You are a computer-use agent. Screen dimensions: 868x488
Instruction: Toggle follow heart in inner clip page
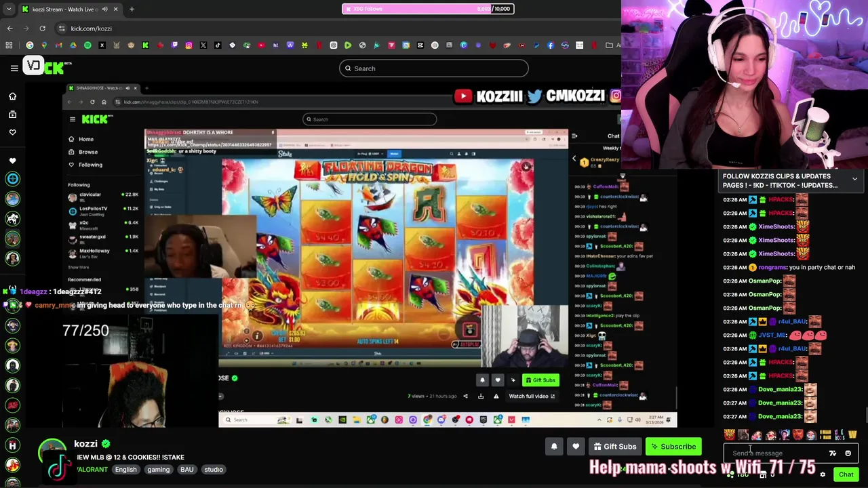tap(498, 380)
